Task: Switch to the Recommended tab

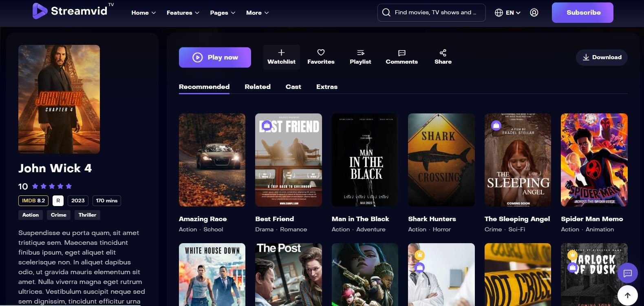Action: pyautogui.click(x=204, y=86)
